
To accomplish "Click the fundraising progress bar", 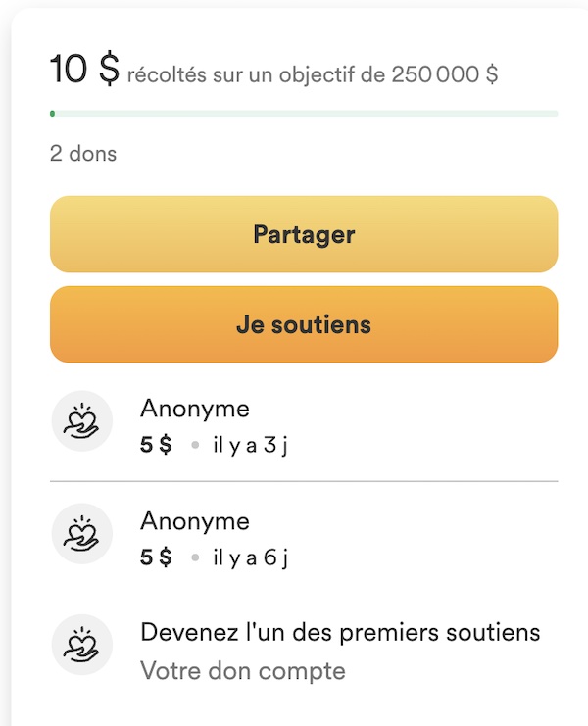I will (x=304, y=114).
